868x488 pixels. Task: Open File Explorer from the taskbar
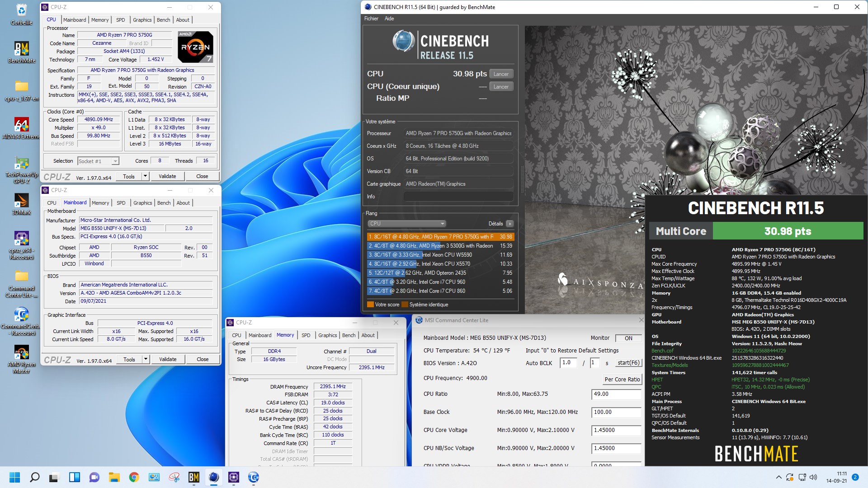click(114, 477)
